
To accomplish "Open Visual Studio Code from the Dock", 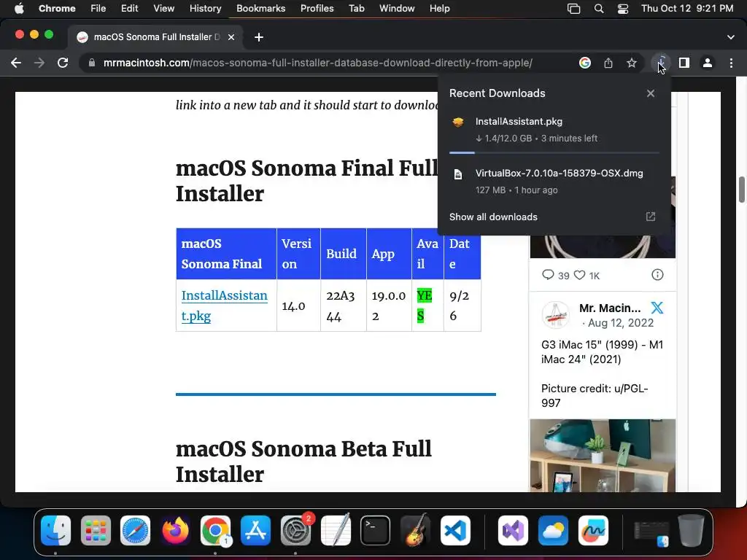I will 455,530.
